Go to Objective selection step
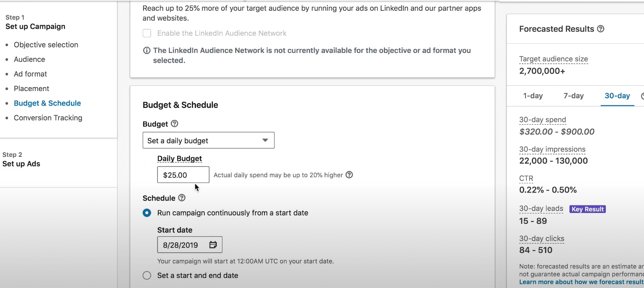 point(46,45)
